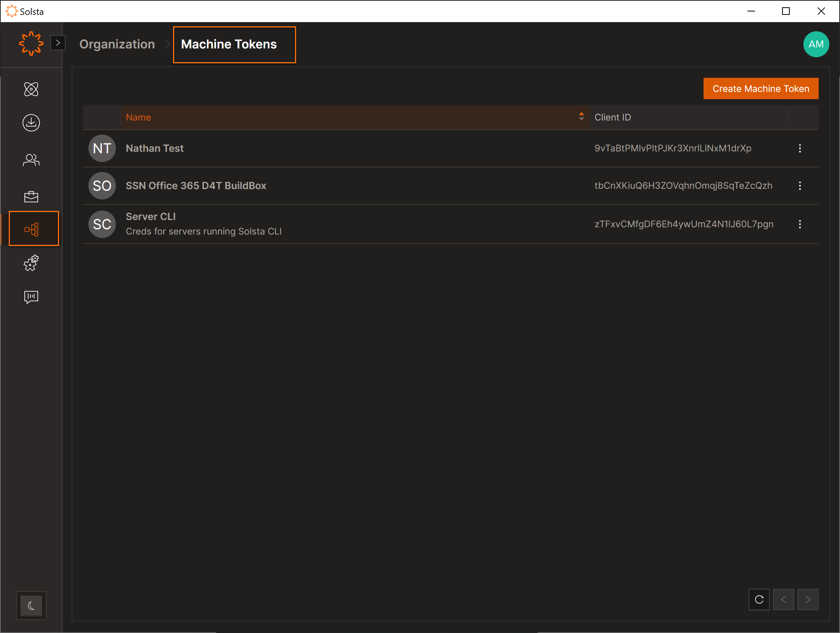Refresh the machine tokens list
Screen dimensions: 840x633
[759, 599]
